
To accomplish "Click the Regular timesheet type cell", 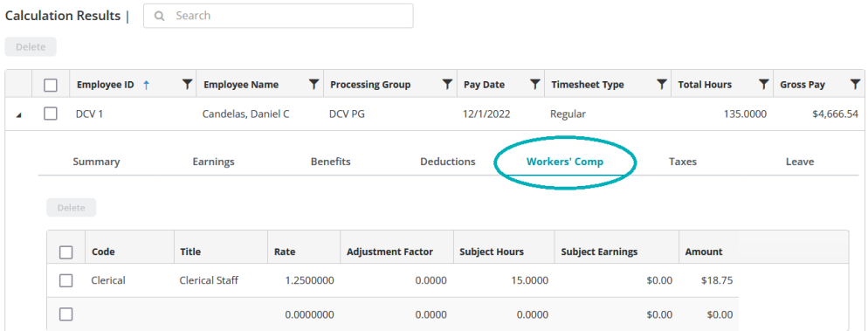I will [x=568, y=114].
